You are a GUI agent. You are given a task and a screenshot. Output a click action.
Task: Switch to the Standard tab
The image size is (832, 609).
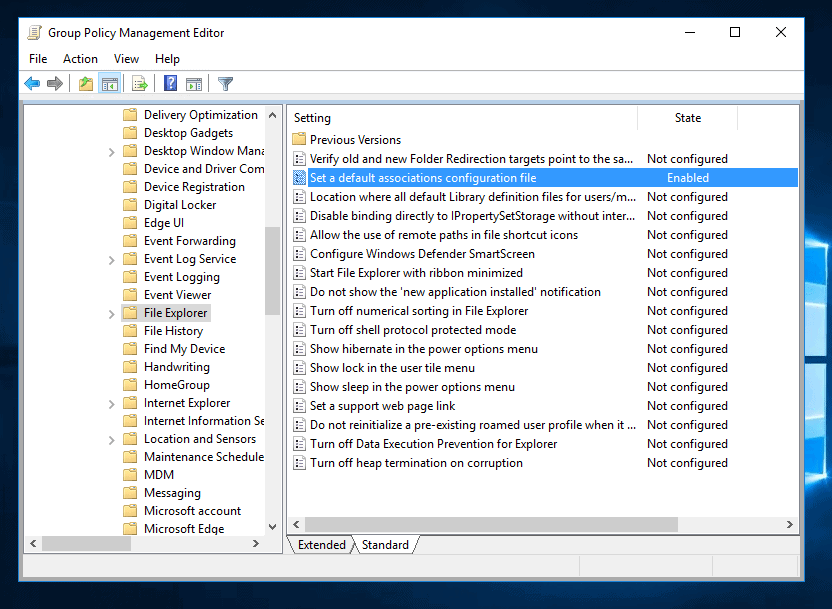pyautogui.click(x=385, y=545)
